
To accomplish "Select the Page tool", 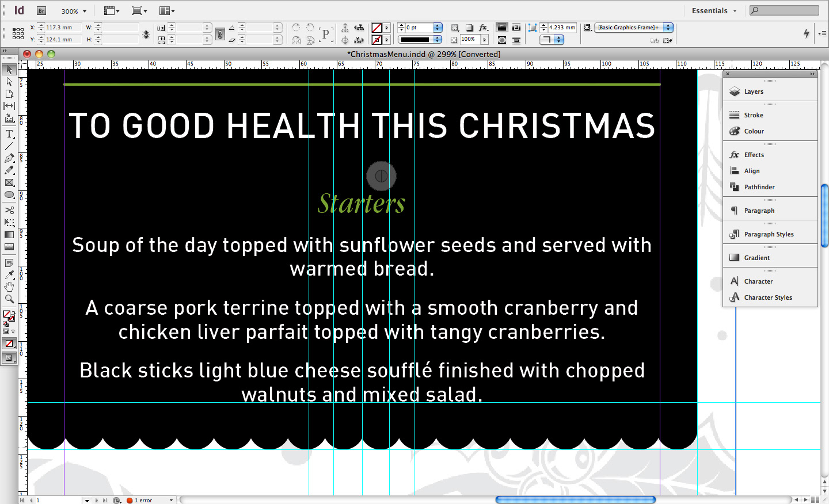I will (x=9, y=94).
